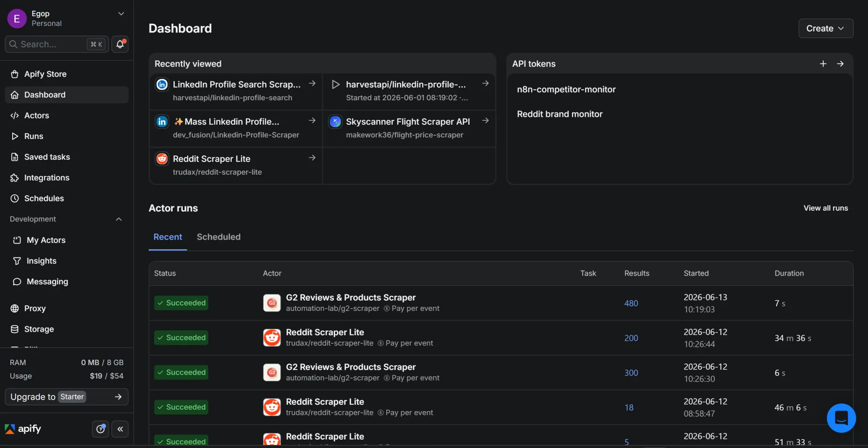The height and width of the screenshot is (448, 868).
Task: Open results count 300
Action: tap(631, 373)
